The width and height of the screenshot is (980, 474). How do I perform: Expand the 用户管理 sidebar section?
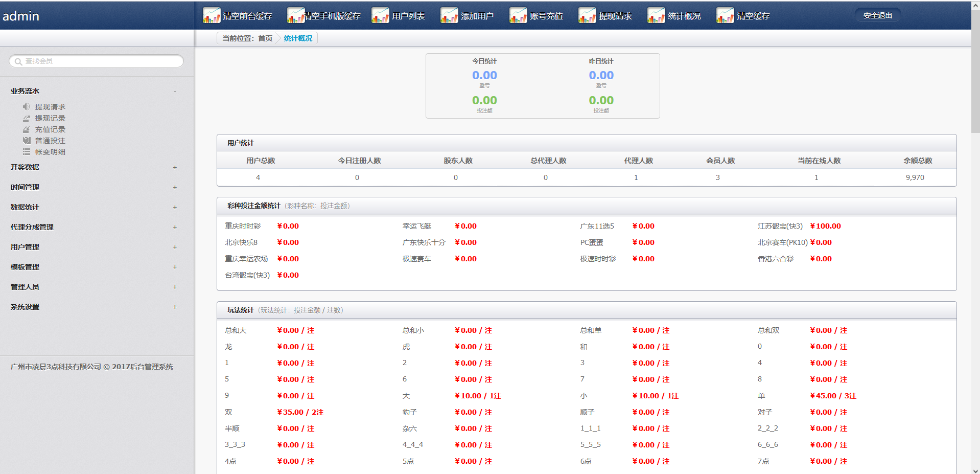[175, 247]
